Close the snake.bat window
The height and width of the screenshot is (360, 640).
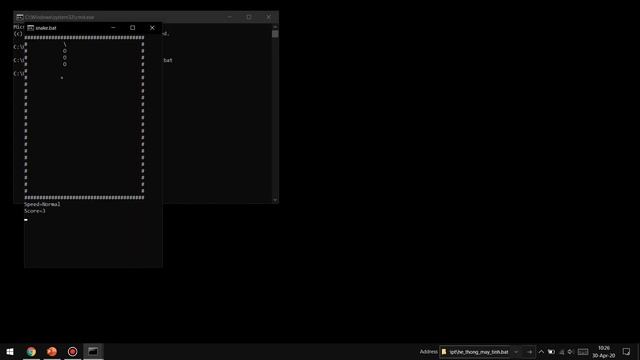pyautogui.click(x=152, y=28)
